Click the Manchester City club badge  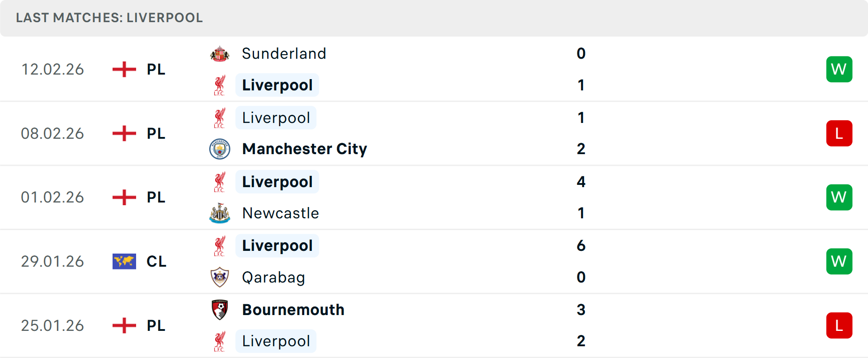(x=220, y=149)
